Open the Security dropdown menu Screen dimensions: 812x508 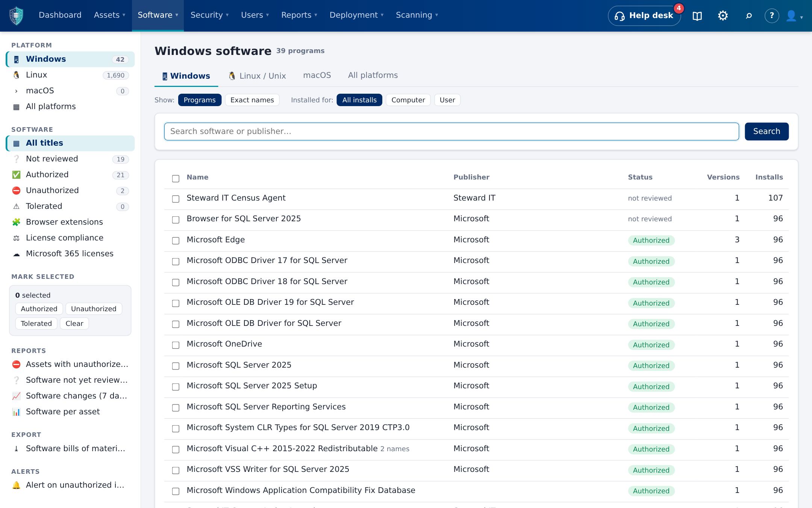pos(209,15)
